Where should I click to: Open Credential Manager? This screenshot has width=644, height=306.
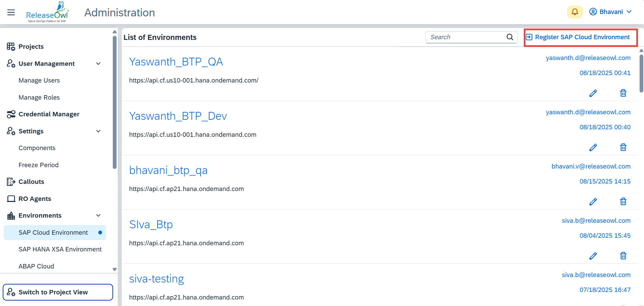[49, 114]
